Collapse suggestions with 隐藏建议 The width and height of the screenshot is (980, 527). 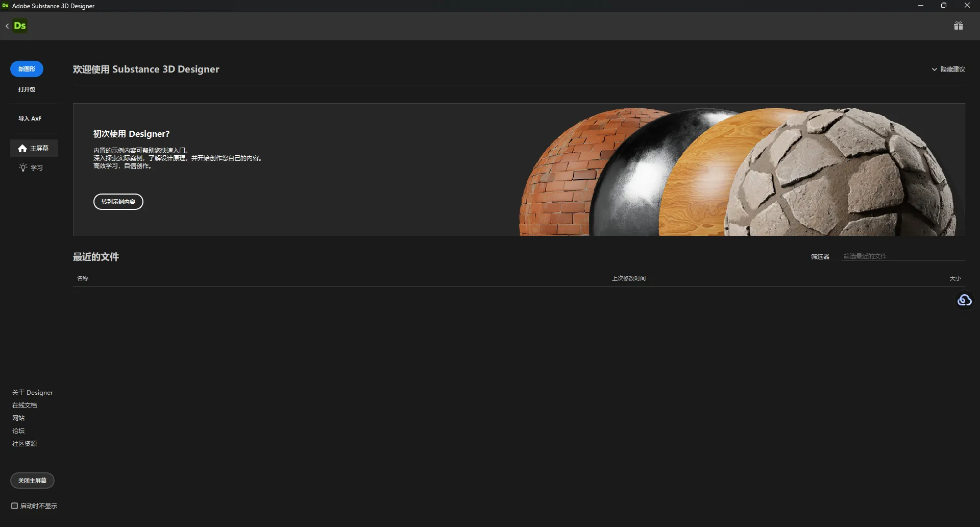coord(948,69)
